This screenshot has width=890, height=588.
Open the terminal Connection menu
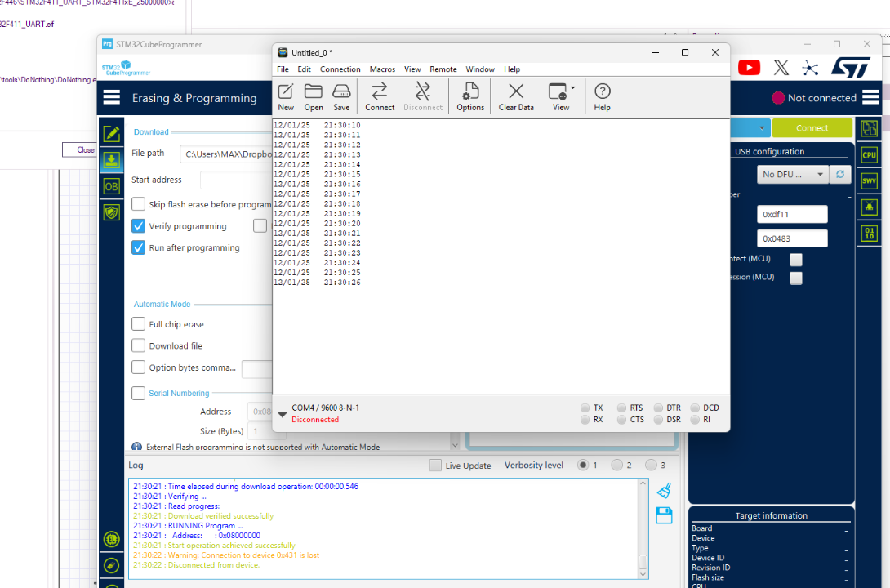tap(340, 69)
